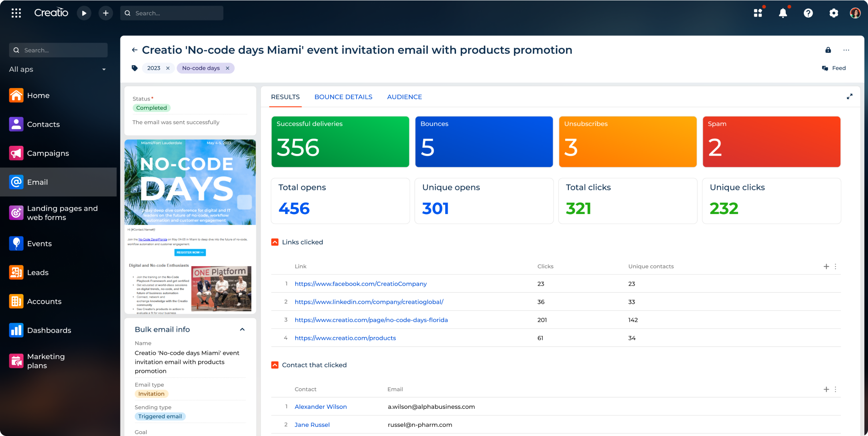868x436 pixels.
Task: Collapse the Links clicked section
Action: pyautogui.click(x=275, y=242)
